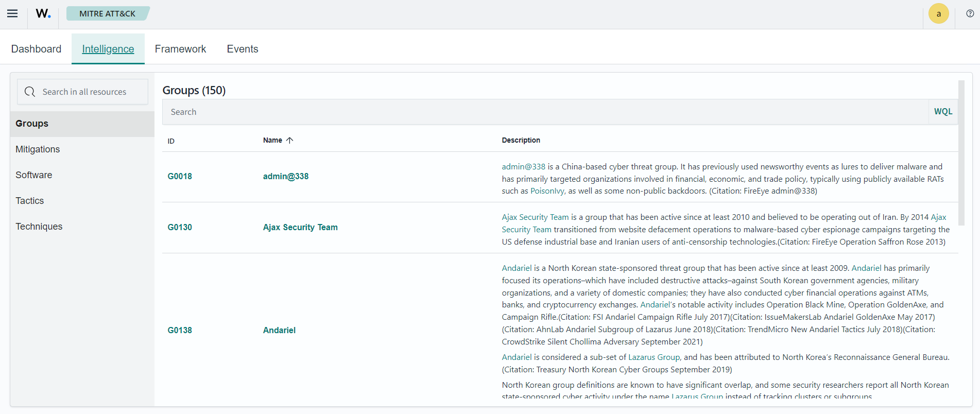Viewport: 980px width, 414px height.
Task: Select Software in the sidebar
Action: coord(82,175)
